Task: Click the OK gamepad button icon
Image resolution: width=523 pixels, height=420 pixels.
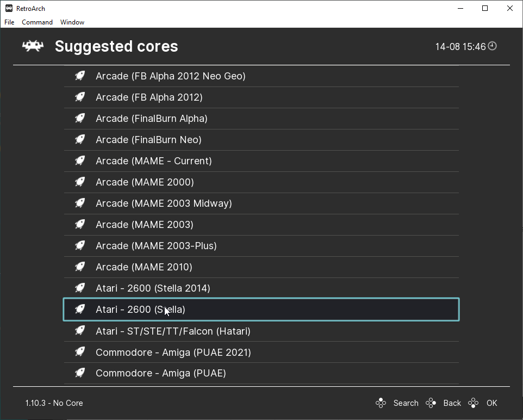Action: tap(474, 403)
